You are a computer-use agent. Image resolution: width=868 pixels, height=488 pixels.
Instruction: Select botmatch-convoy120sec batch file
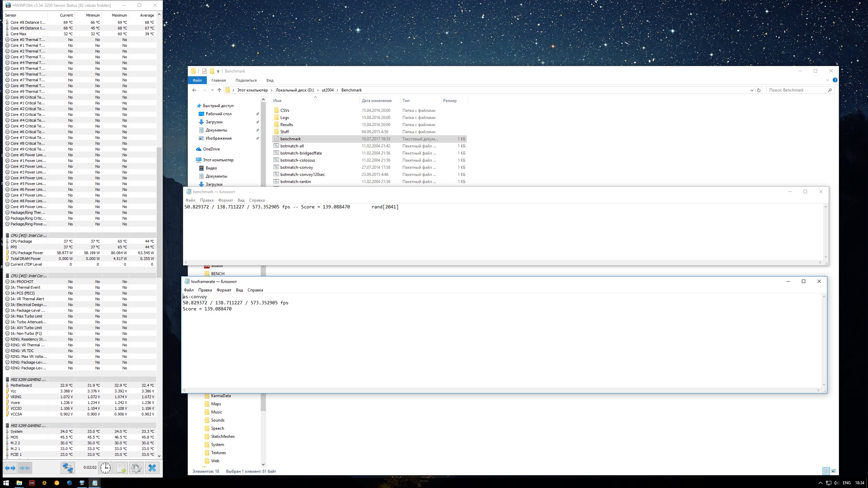(302, 175)
